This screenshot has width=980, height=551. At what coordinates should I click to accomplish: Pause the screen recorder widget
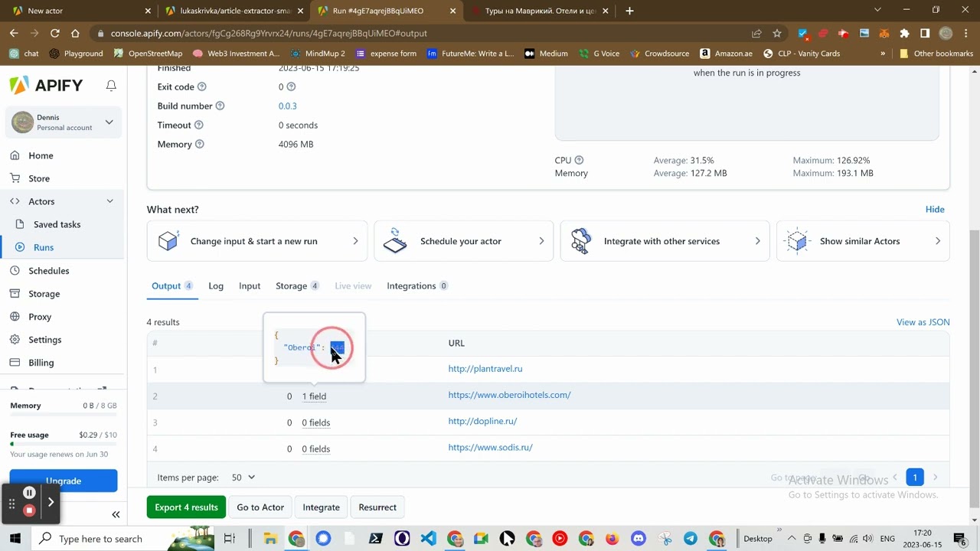tap(28, 492)
